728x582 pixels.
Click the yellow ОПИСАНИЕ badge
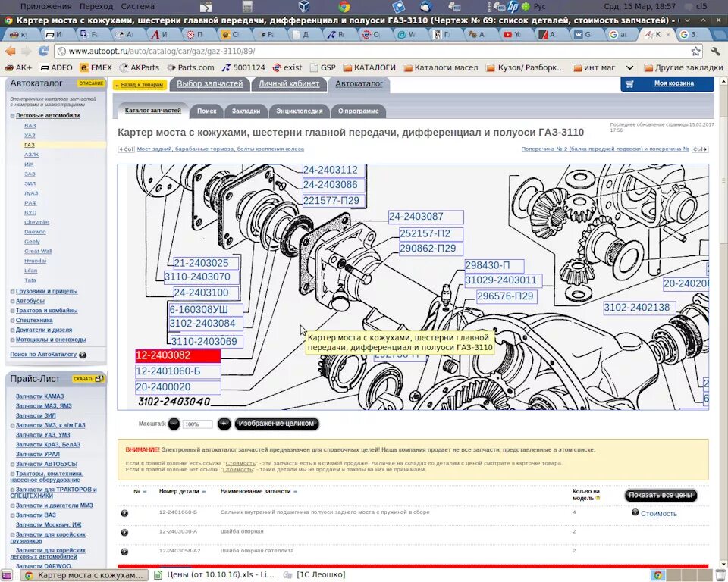tap(90, 83)
